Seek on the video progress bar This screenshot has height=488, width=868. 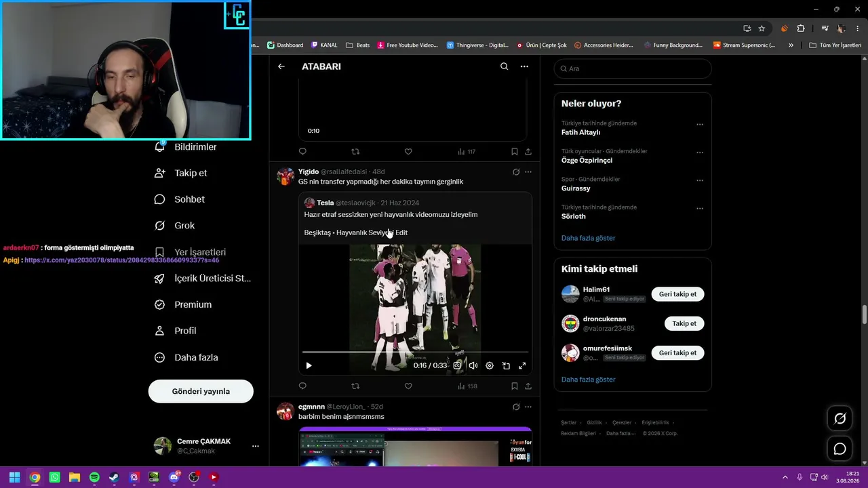pos(415,352)
